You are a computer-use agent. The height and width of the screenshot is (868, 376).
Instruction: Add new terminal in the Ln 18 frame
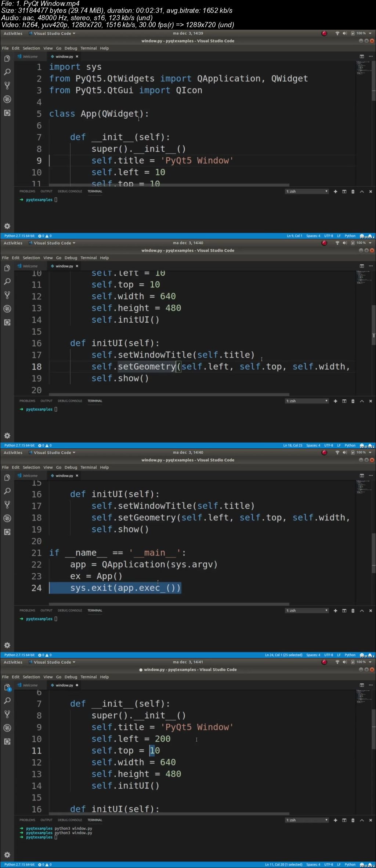(335, 401)
